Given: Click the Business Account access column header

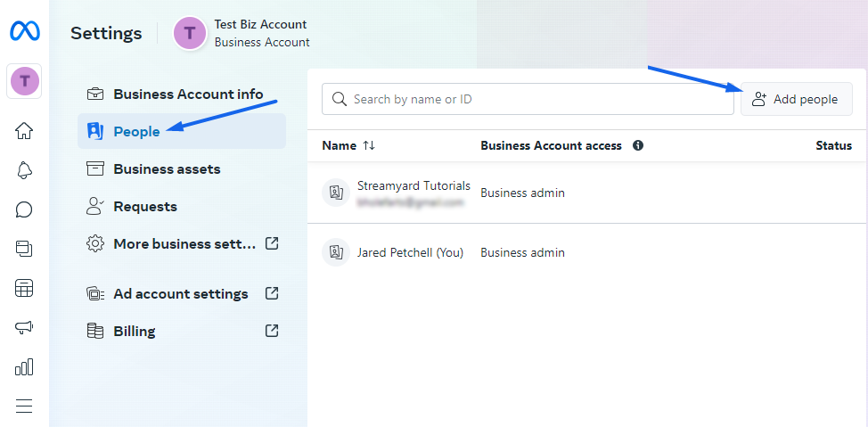Looking at the screenshot, I should click(x=551, y=145).
